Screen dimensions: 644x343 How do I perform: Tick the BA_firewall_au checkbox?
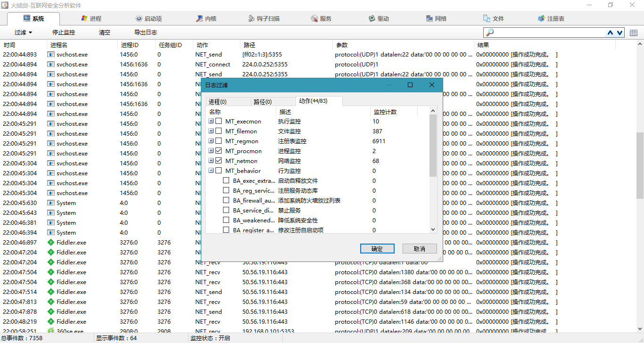tap(226, 200)
